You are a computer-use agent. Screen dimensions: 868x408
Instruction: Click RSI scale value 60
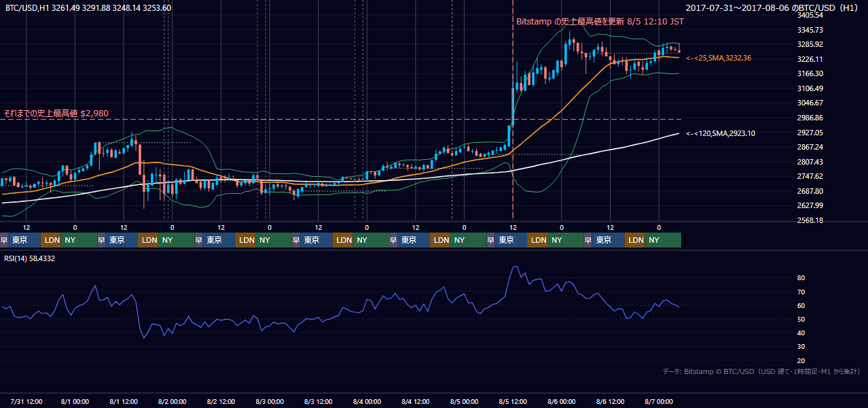[801, 305]
